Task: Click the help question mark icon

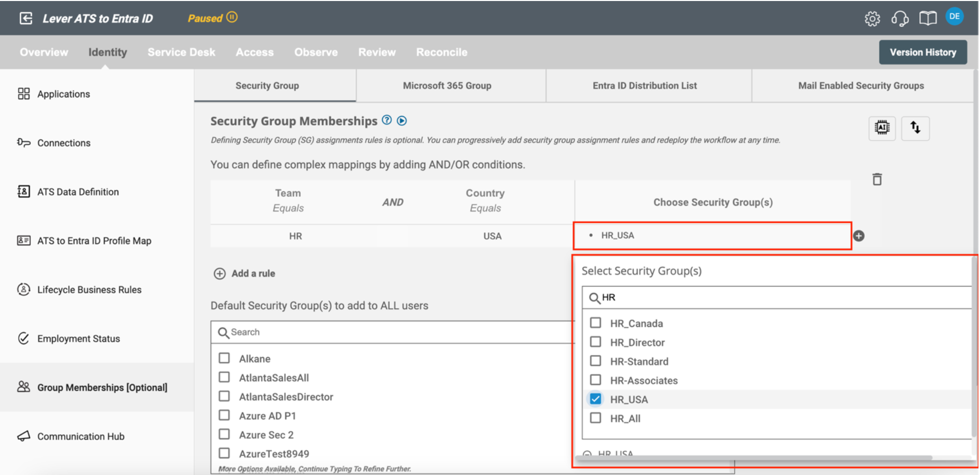Action: coord(387,120)
